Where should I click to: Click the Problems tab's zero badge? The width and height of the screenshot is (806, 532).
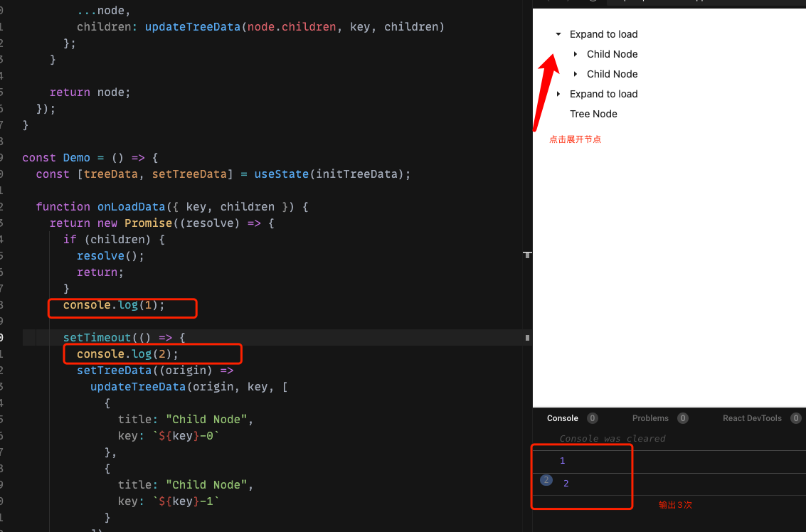[x=683, y=418]
